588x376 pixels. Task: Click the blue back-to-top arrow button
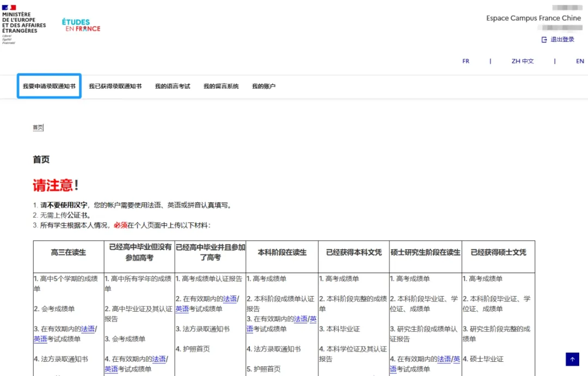[x=572, y=359]
